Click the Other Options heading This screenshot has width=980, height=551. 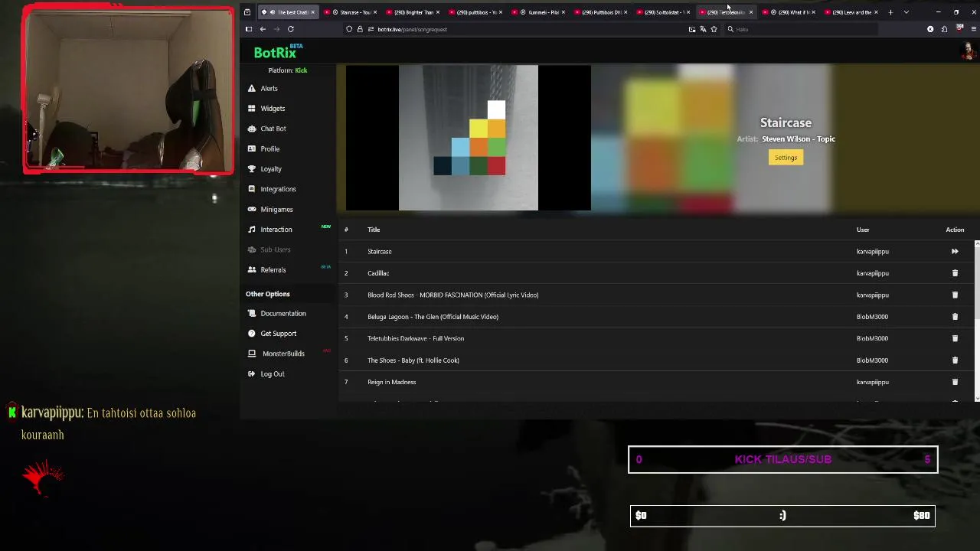tap(268, 294)
